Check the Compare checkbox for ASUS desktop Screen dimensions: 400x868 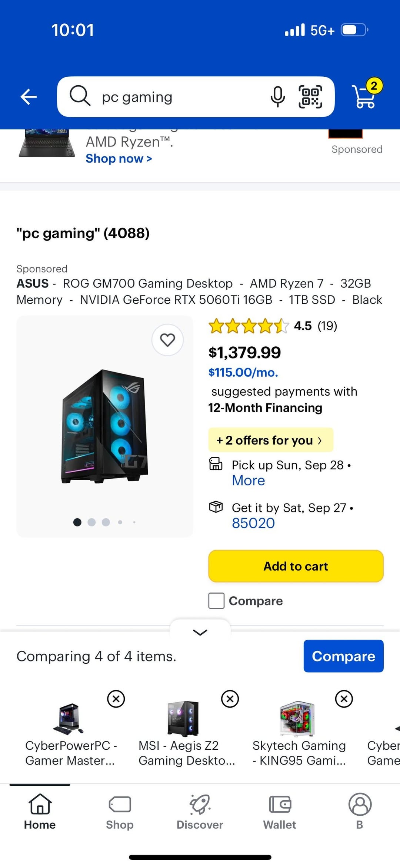coord(216,601)
